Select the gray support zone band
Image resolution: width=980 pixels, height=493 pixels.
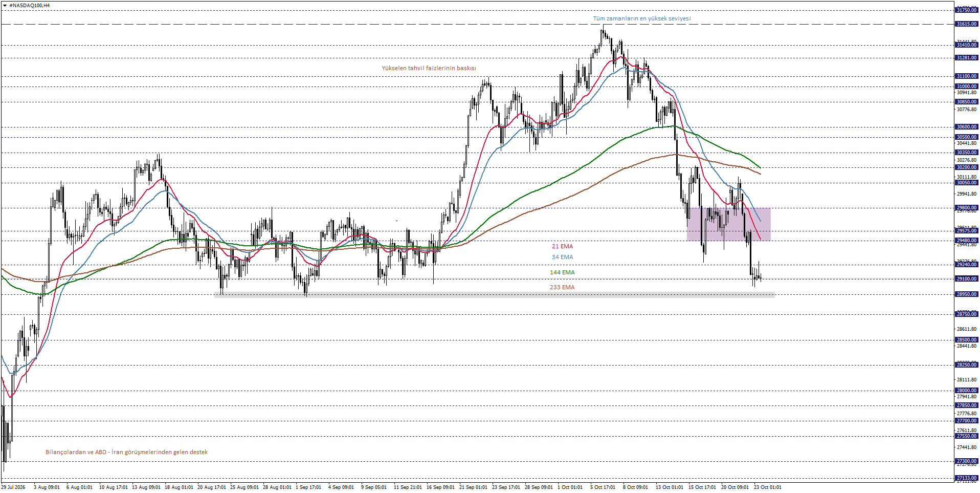[495, 294]
